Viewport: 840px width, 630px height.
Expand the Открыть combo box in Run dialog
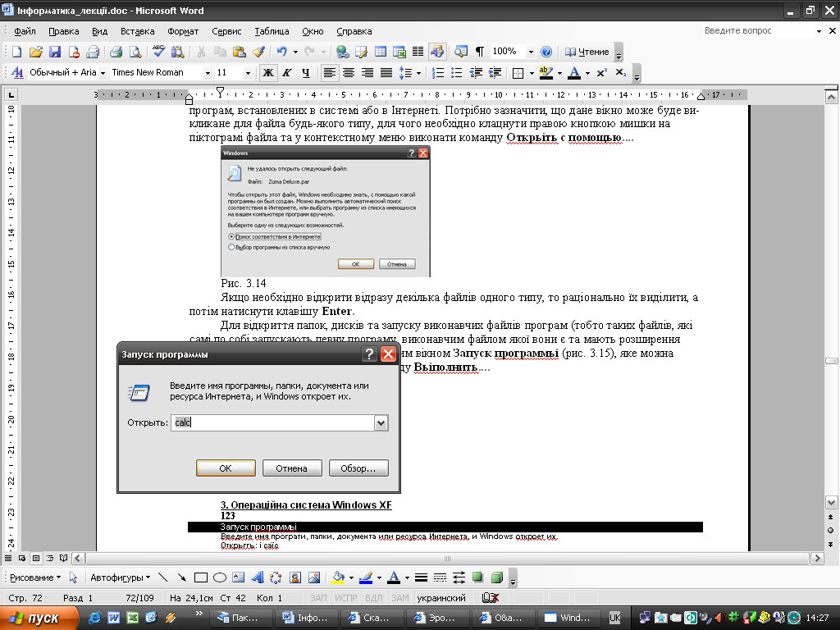point(381,422)
